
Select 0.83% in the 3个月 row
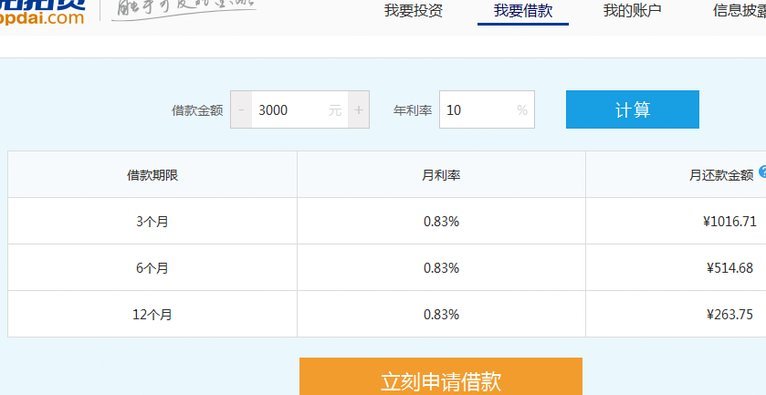(x=441, y=222)
